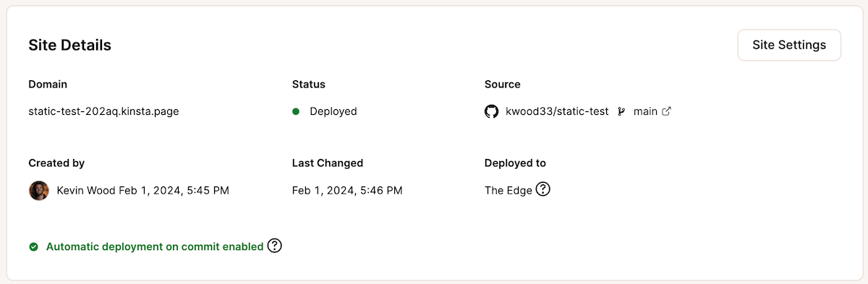The width and height of the screenshot is (868, 284).
Task: Click the git branch icon before main
Action: [x=621, y=111]
